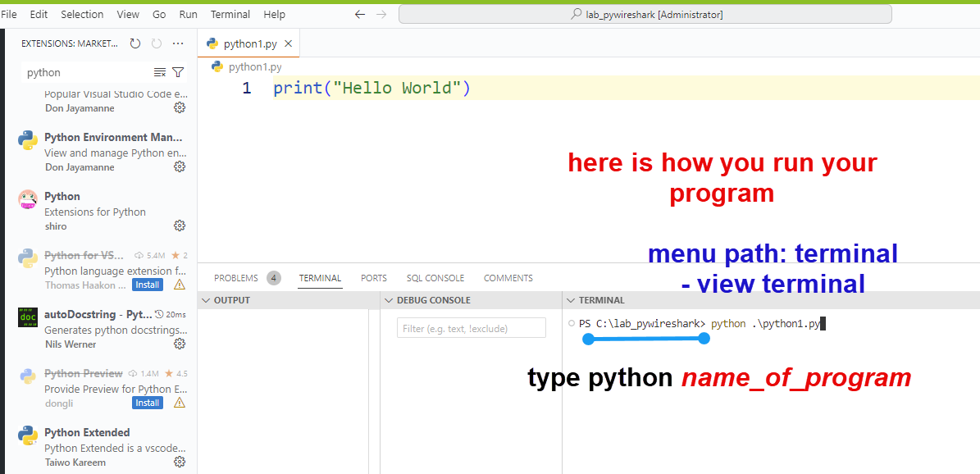Open the extensions filter funnel
980x474 pixels.
[x=178, y=72]
